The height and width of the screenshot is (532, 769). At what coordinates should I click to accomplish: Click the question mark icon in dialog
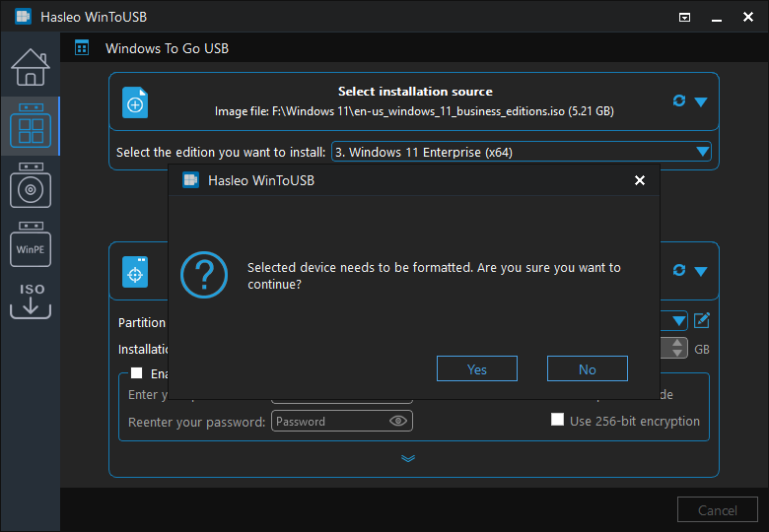(x=204, y=275)
